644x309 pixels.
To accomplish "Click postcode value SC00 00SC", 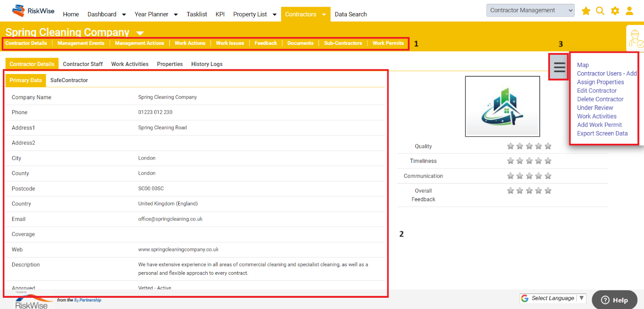I will point(151,189).
